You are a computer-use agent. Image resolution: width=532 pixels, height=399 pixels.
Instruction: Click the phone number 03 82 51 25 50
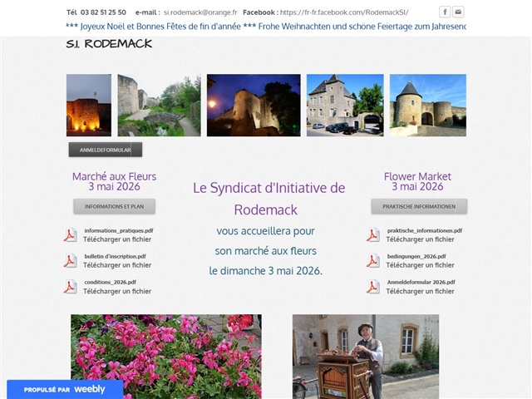coord(103,12)
